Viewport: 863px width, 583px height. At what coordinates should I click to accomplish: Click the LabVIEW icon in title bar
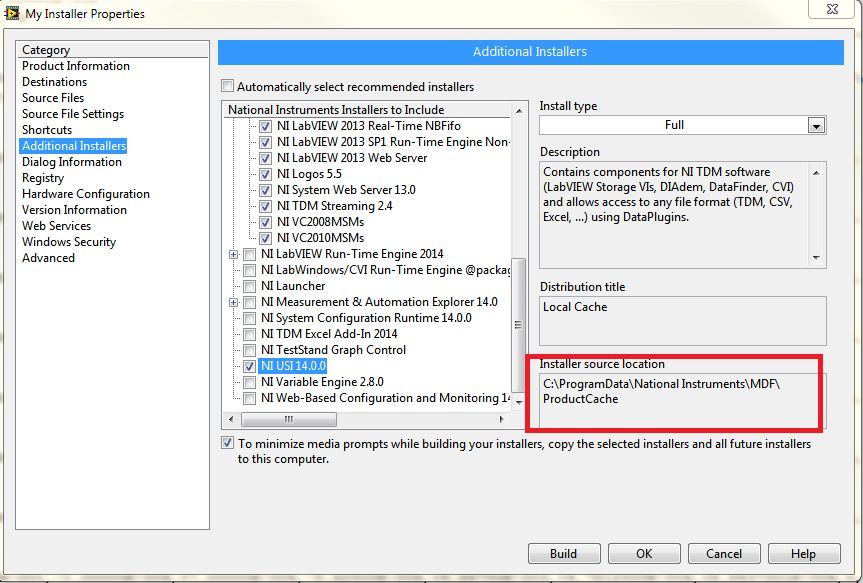click(11, 13)
